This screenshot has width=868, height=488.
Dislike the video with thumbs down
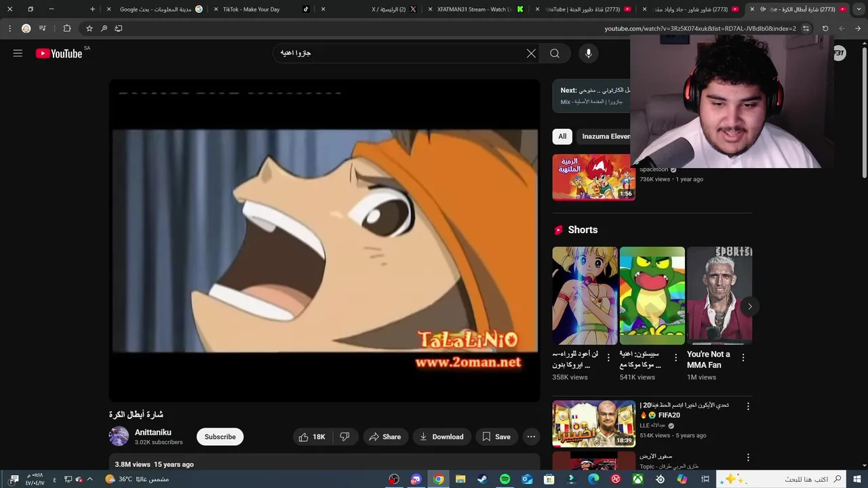[x=344, y=437]
